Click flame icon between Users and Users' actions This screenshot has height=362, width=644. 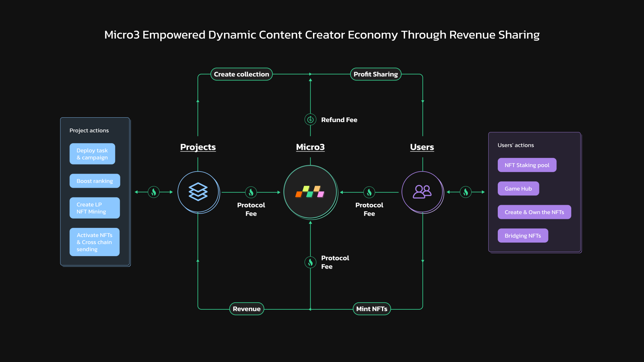tap(466, 192)
